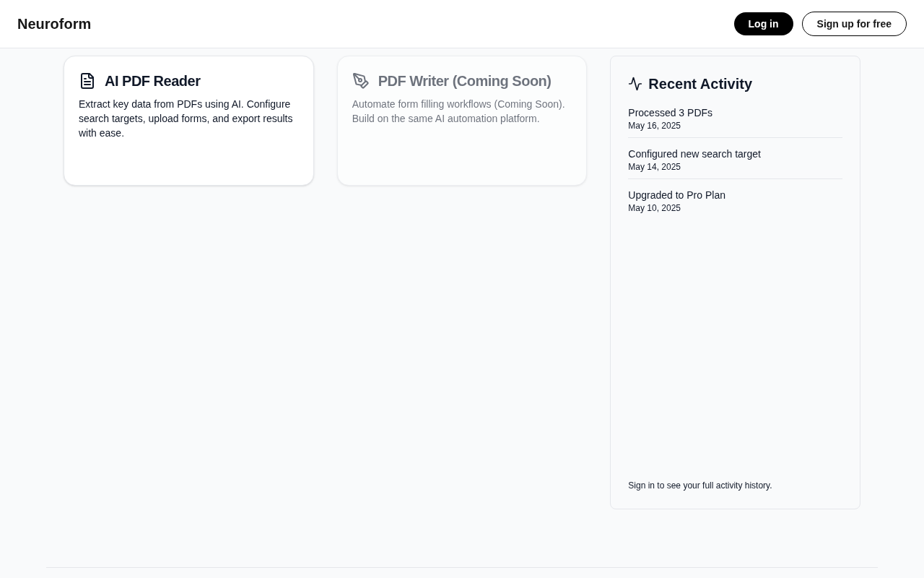Open the AI PDF Reader title

pyautogui.click(x=152, y=81)
